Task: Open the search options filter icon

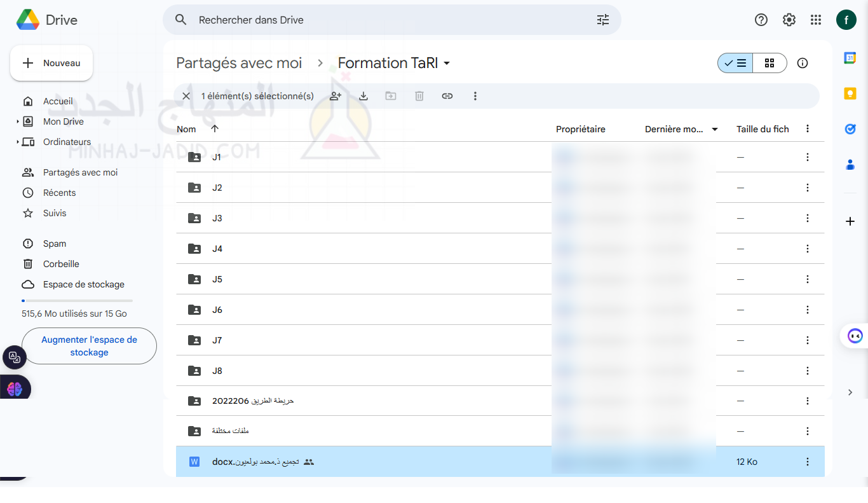Action: 602,20
